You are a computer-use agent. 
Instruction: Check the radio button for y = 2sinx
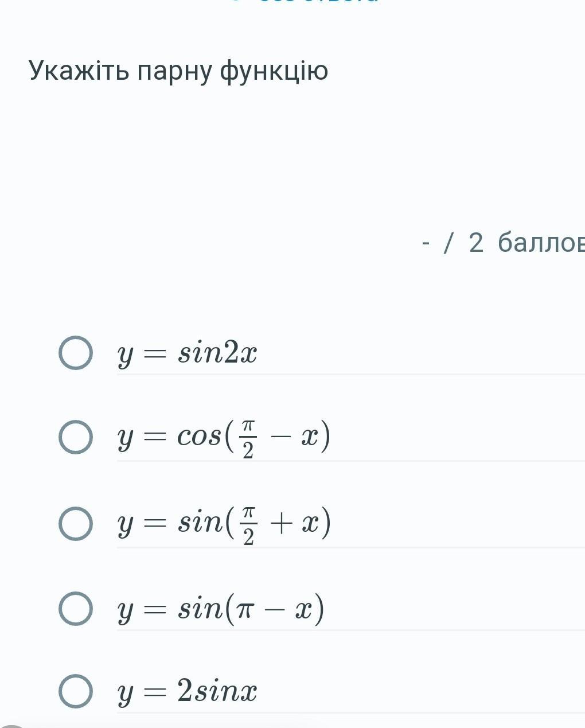click(x=76, y=691)
